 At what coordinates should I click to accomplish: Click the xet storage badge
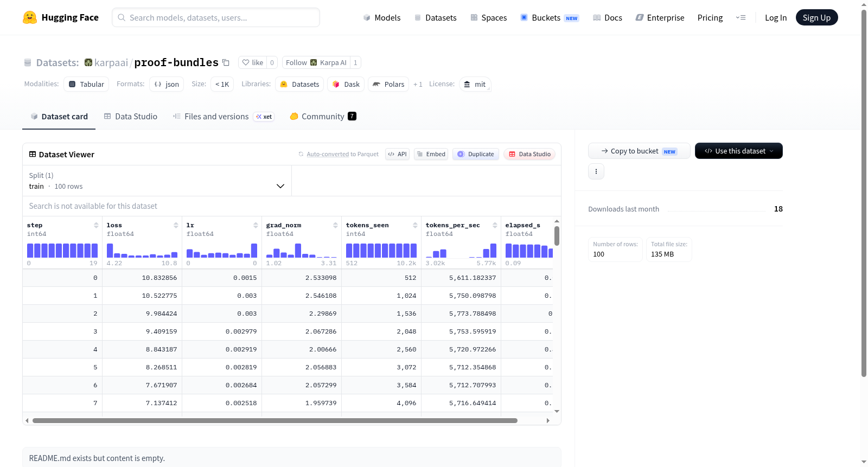coord(264,117)
